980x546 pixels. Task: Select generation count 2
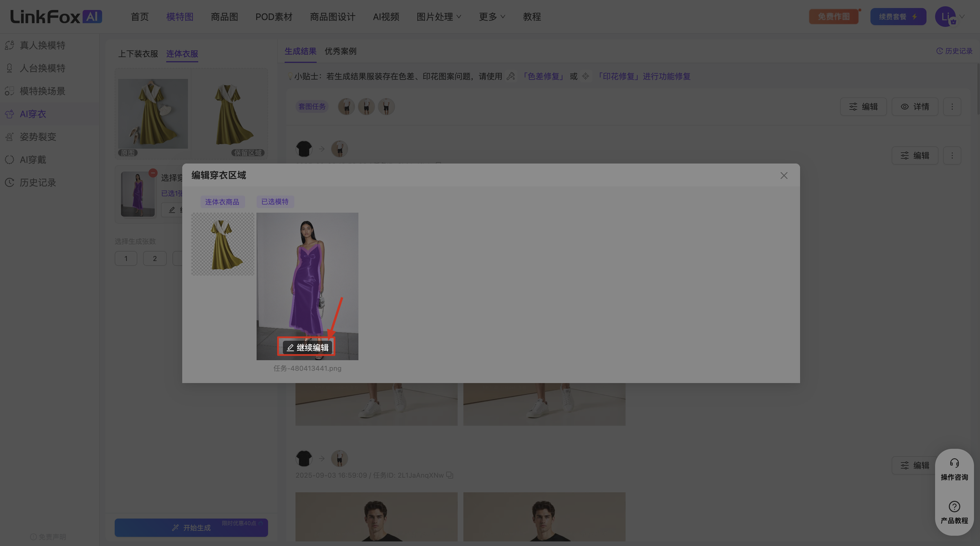[x=155, y=258]
